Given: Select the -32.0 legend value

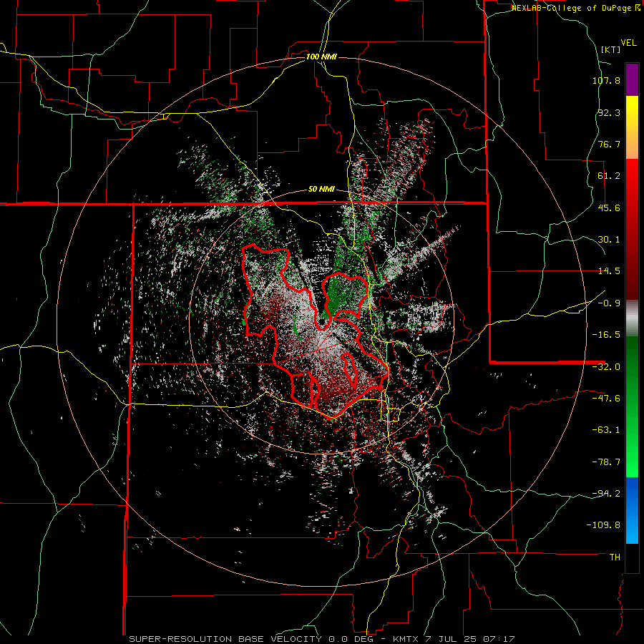Looking at the screenshot, I should [606, 367].
